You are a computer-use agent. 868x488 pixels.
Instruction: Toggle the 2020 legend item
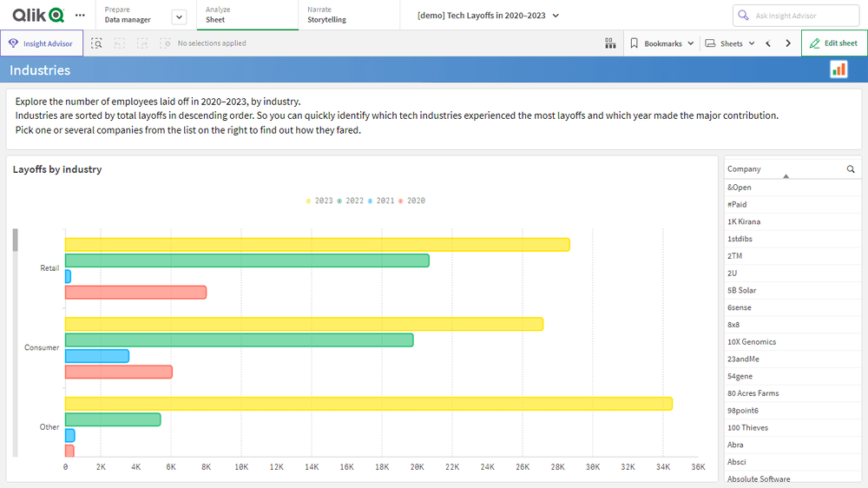click(x=411, y=201)
